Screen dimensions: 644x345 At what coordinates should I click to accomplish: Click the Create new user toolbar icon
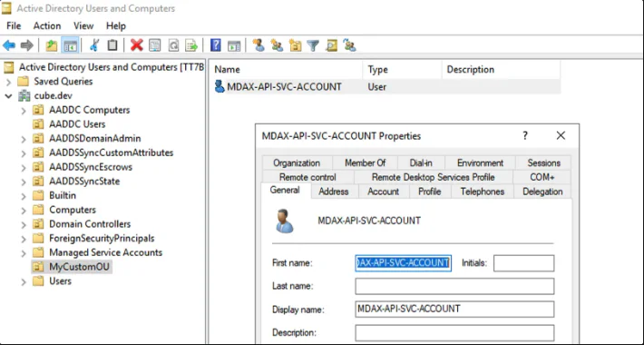[259, 45]
